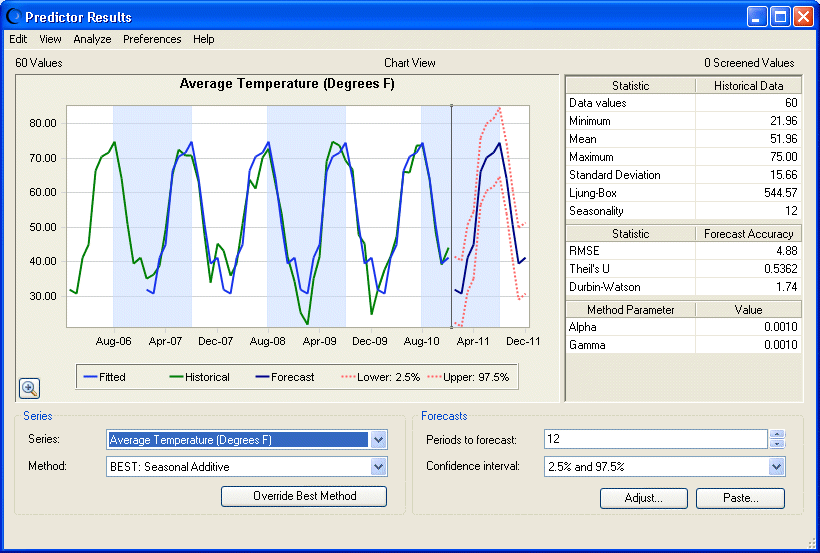Minimize the Predictor Results window
The width and height of the screenshot is (820, 553).
pos(757,17)
